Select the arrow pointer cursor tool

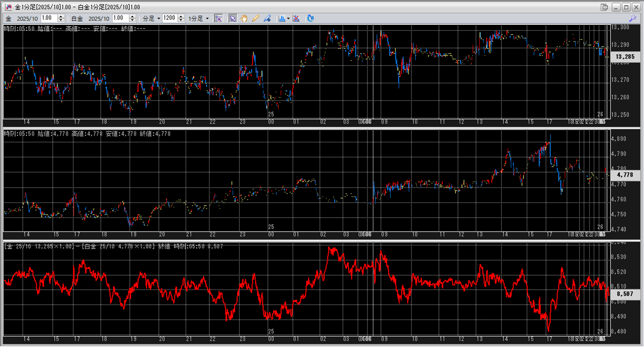[233, 19]
